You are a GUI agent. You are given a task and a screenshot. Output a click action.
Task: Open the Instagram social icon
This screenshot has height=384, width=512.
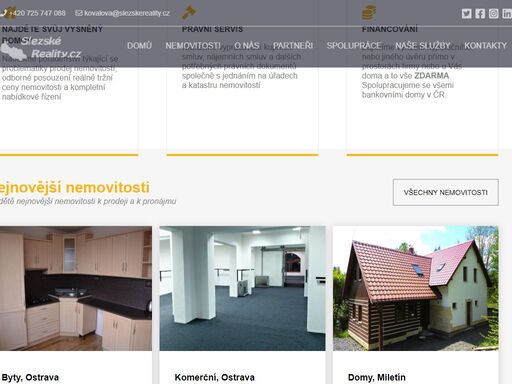pyautogui.click(x=494, y=13)
